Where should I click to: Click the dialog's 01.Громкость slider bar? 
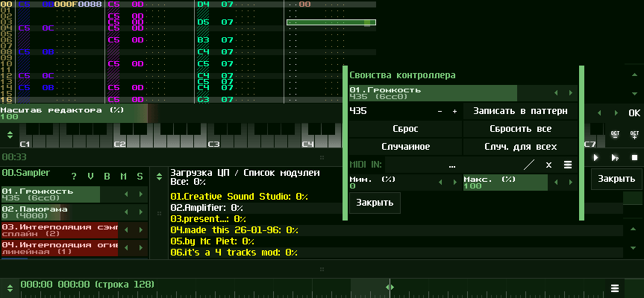(449, 93)
